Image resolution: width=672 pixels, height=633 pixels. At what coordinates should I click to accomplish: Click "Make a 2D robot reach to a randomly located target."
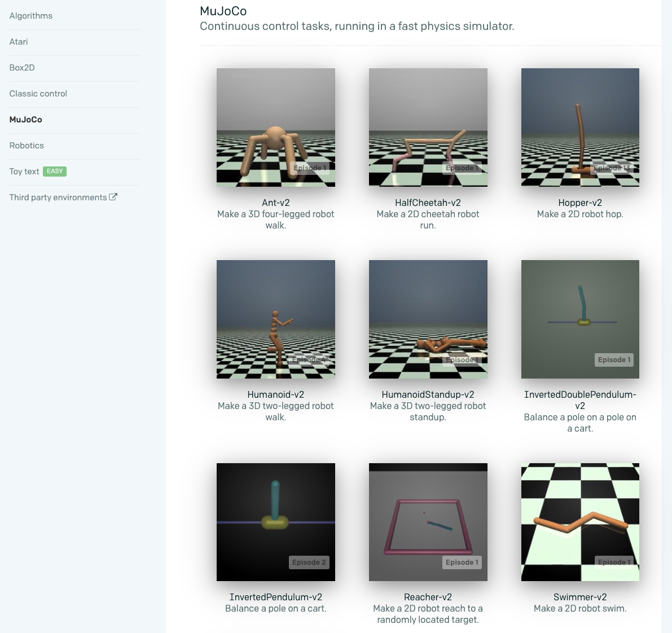pos(428,614)
